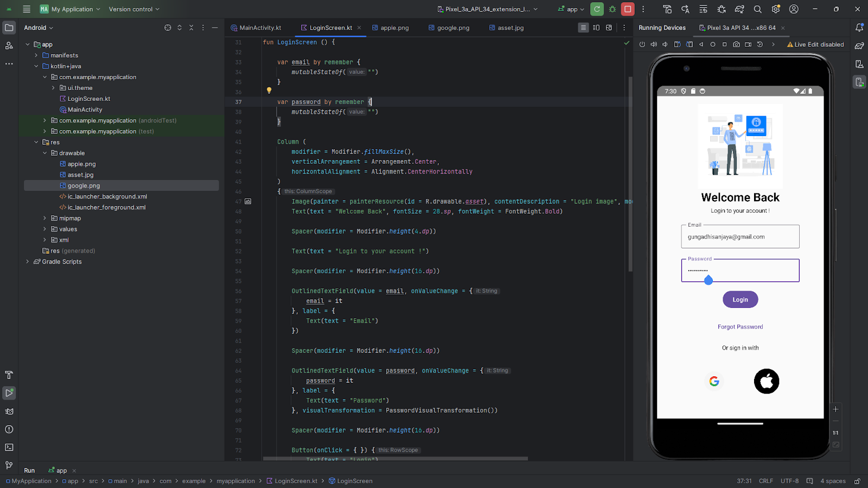This screenshot has height=488, width=868.
Task: Collapse the drawable folder
Action: [45, 153]
